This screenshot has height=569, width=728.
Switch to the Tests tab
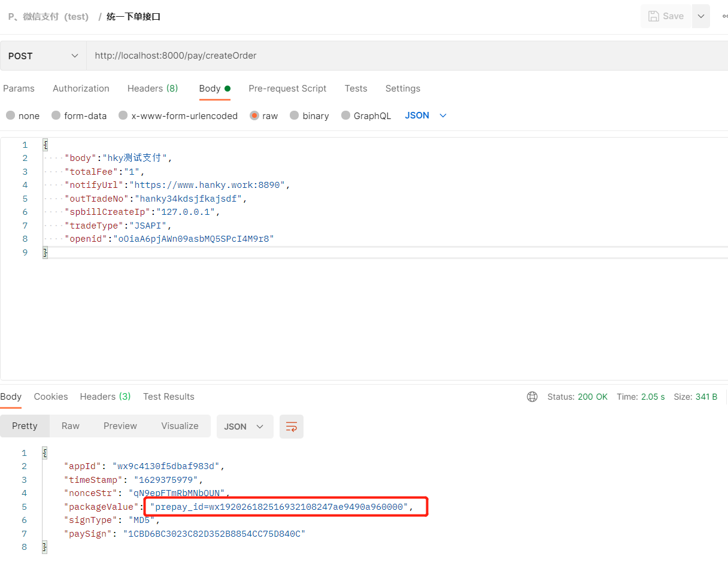click(x=356, y=89)
